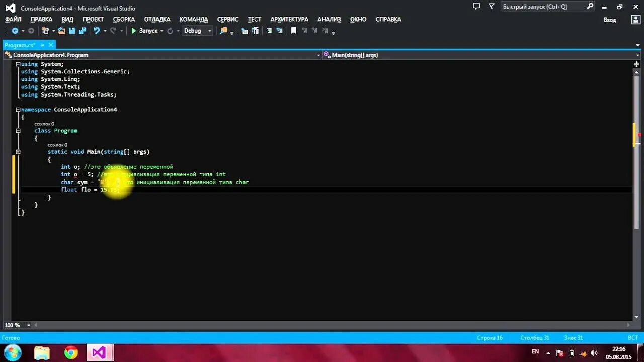Pin the Program.cs tab with the pin icon
This screenshot has width=644, height=362.
pos(42,45)
